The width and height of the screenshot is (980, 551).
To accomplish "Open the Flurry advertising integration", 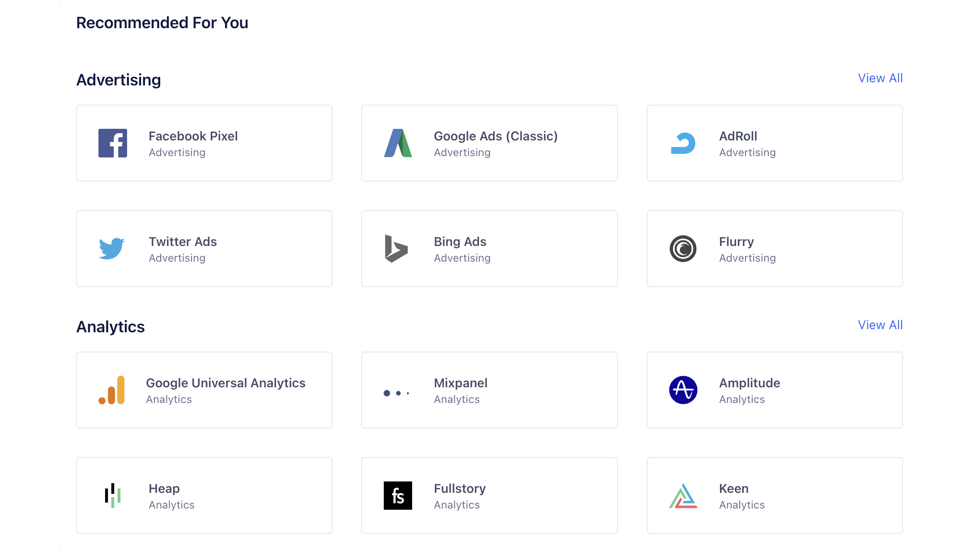I will (775, 248).
